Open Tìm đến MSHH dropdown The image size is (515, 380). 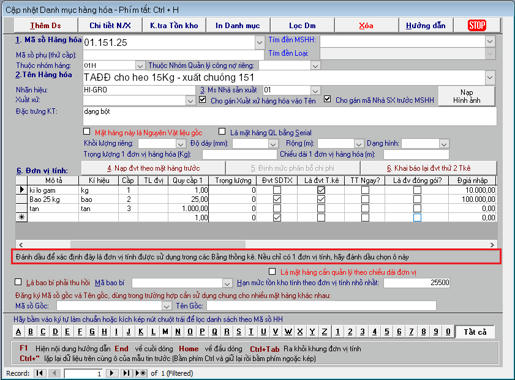(x=490, y=41)
